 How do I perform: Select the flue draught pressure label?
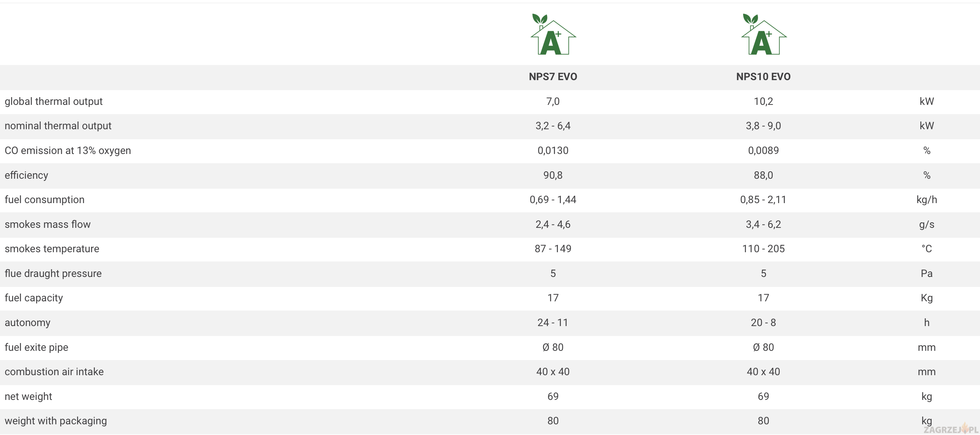[x=53, y=274]
